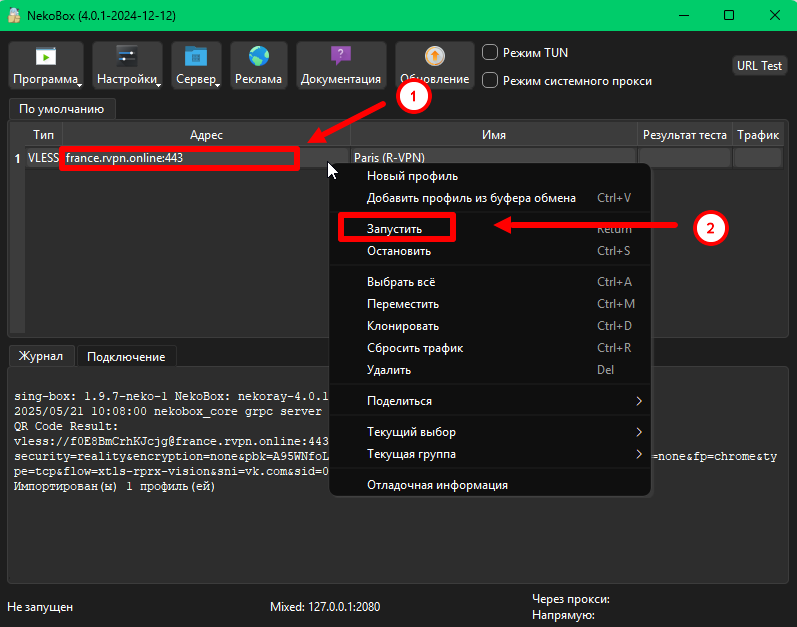Select Клонировать from the context menu

[403, 326]
